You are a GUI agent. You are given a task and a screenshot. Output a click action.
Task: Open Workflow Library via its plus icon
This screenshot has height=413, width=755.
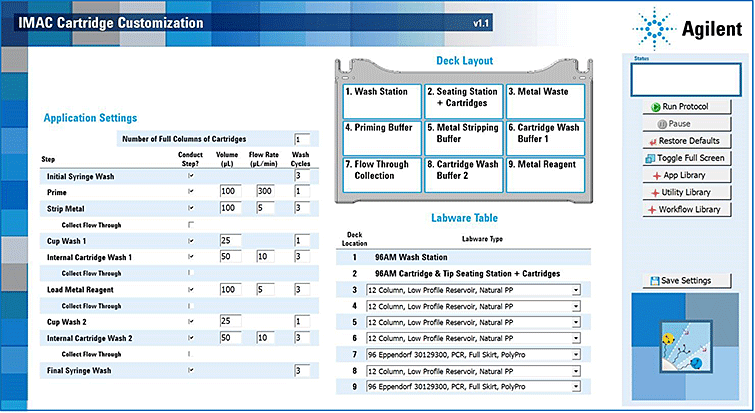[x=651, y=209]
